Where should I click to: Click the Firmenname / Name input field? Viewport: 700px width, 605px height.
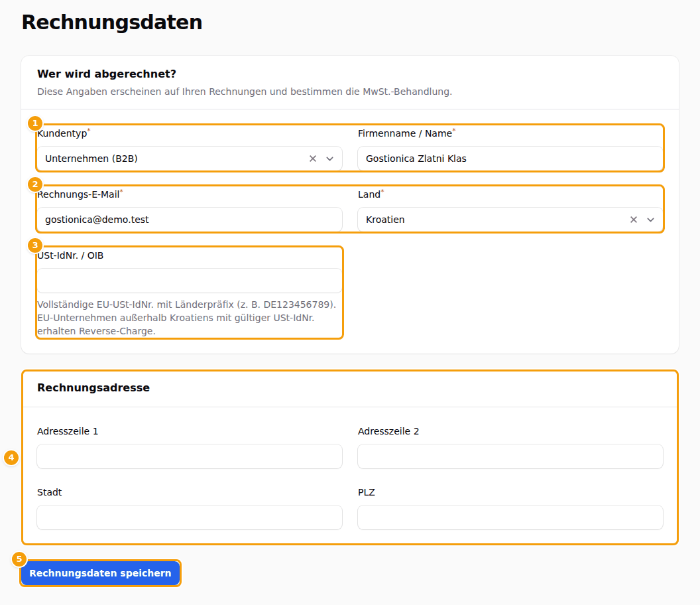[x=510, y=159]
